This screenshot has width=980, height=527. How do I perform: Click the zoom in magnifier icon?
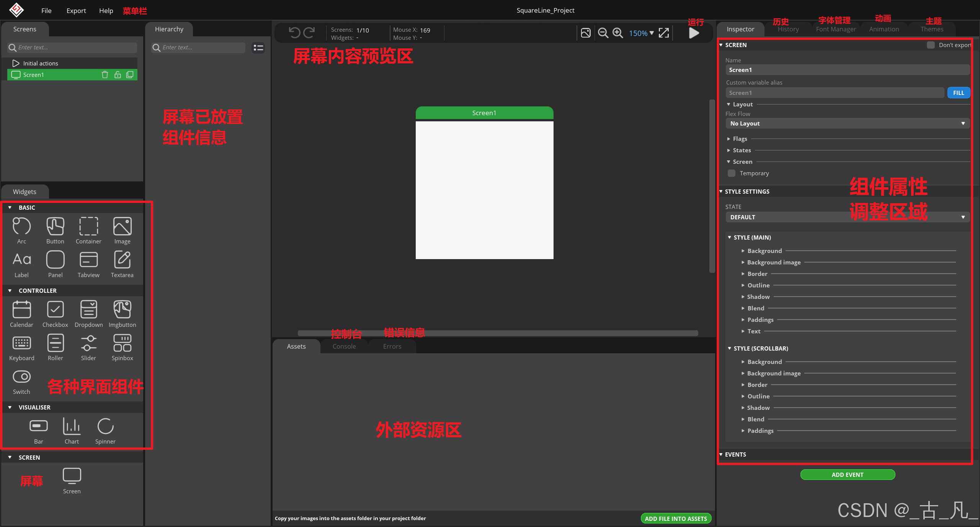tap(617, 33)
